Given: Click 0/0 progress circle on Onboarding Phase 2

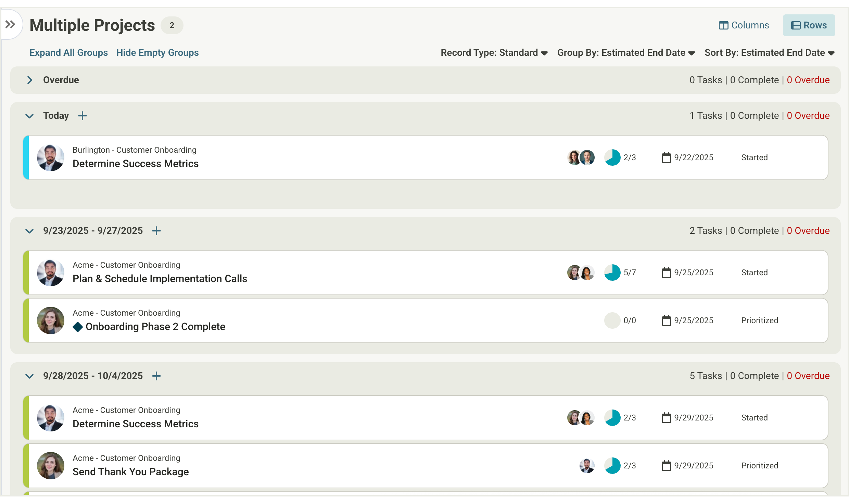Looking at the screenshot, I should pyautogui.click(x=612, y=320).
